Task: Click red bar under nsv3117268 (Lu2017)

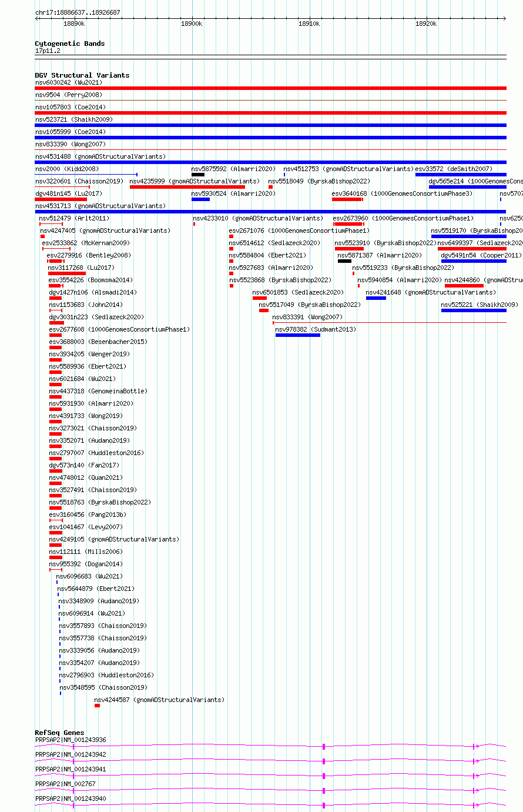Action: (x=67, y=273)
